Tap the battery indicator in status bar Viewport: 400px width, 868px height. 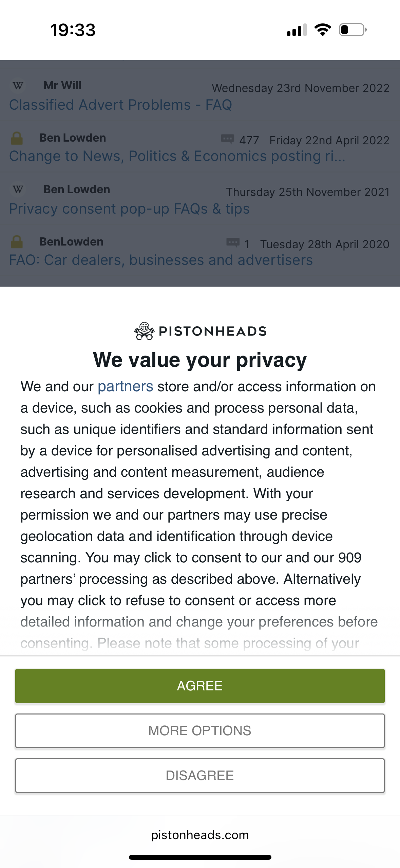pos(353,30)
